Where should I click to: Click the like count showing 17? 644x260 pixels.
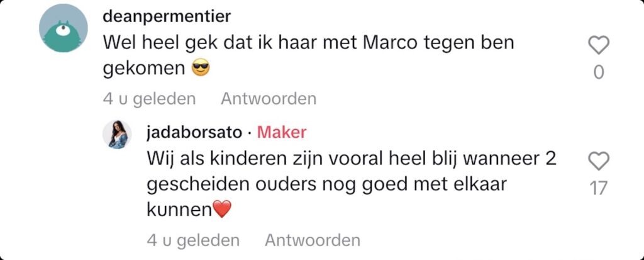click(x=599, y=189)
